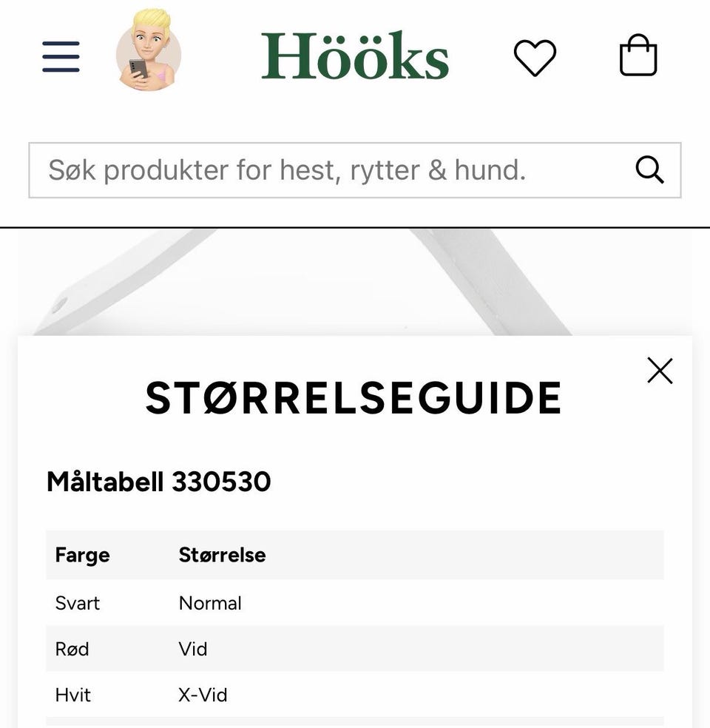Click the 'Farge' column header
The width and height of the screenshot is (710, 728).
(82, 555)
